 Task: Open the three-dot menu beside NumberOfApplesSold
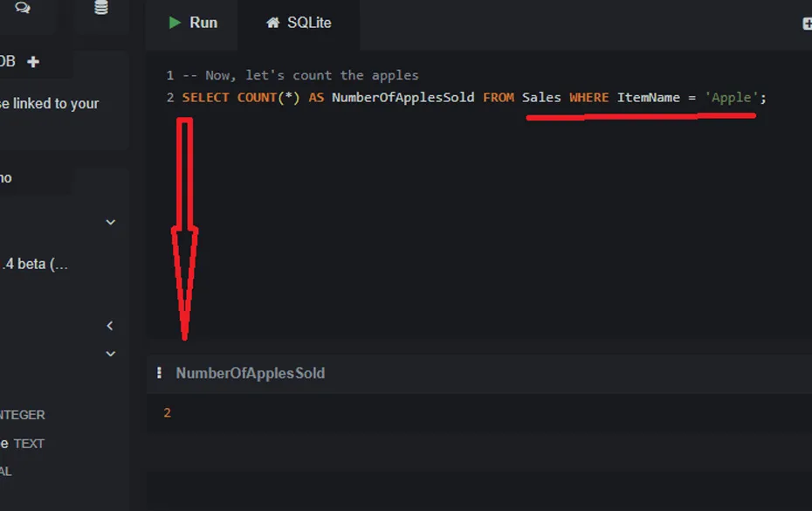(159, 373)
